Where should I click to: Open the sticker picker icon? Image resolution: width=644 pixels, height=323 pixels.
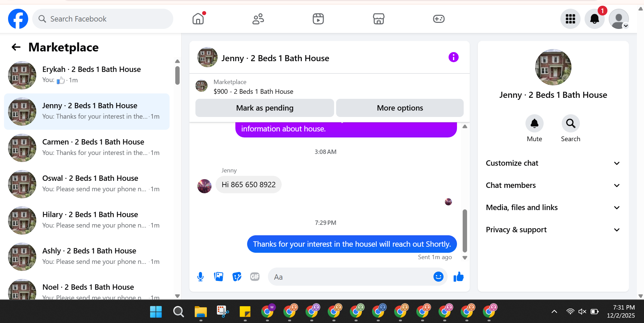237,277
